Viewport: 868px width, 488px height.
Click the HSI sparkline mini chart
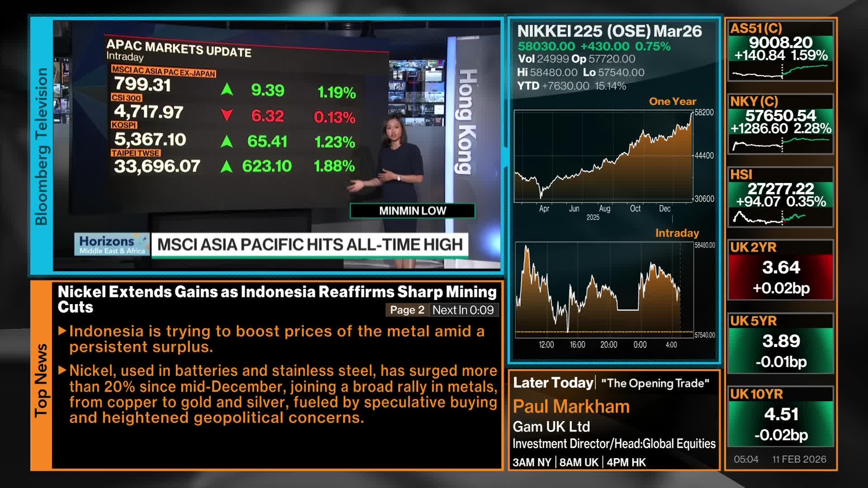[780, 217]
